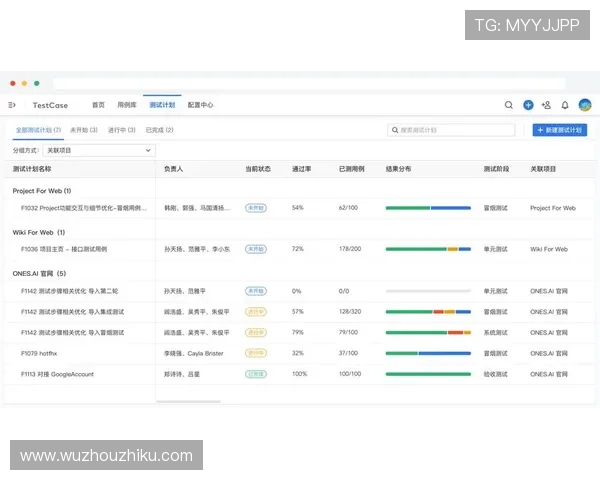Click the 结果分布 column header
The width and height of the screenshot is (600, 480).
tap(398, 169)
